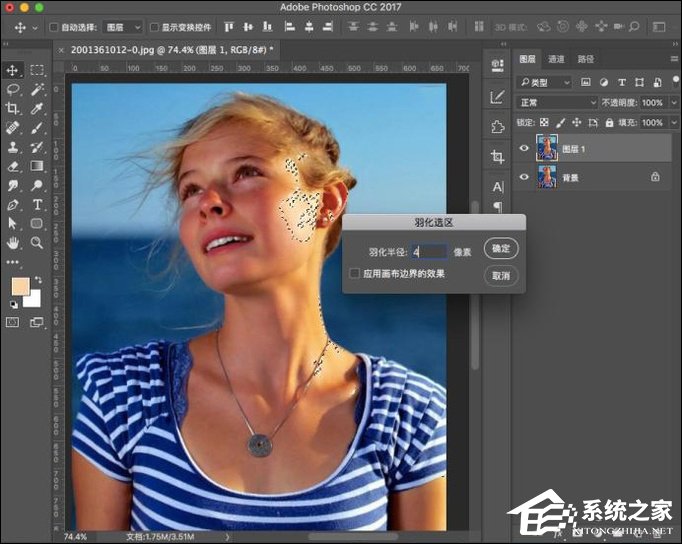Switch to the 图层 tab
Viewport: 682px width, 544px height.
[x=527, y=59]
